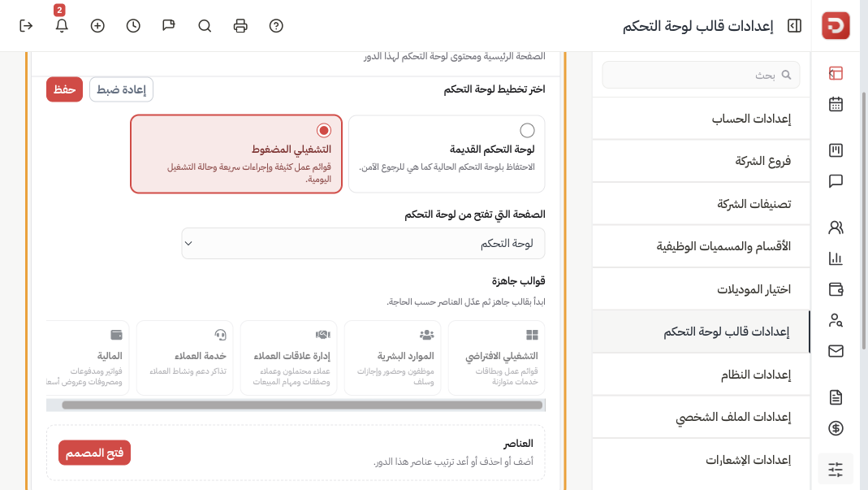
Task: Open فروع الشركة settings menu
Action: point(701,161)
